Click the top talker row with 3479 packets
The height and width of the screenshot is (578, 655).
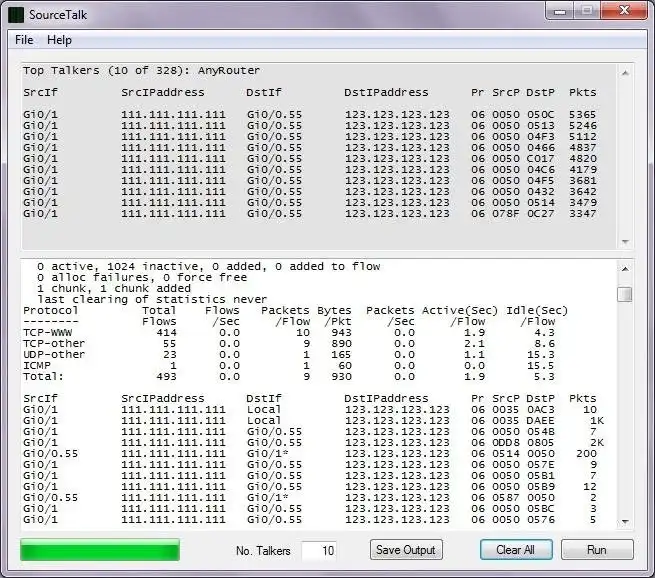coord(310,203)
